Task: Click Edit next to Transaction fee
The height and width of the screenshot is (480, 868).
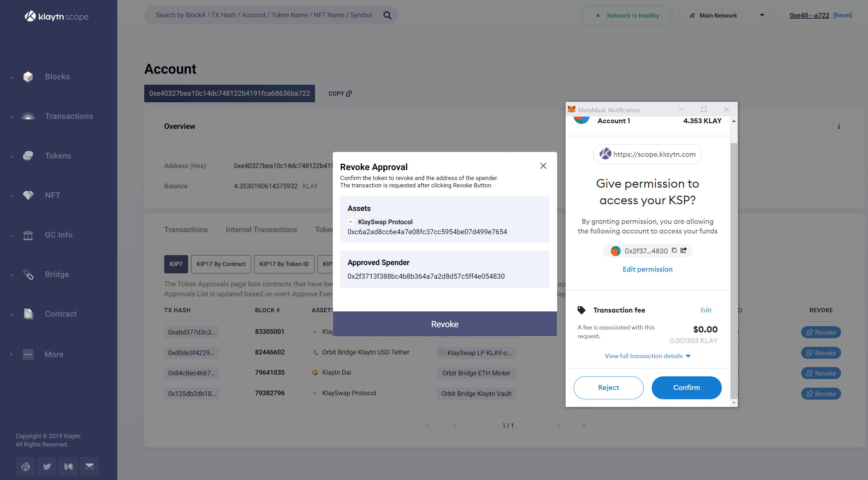Action: click(x=706, y=310)
